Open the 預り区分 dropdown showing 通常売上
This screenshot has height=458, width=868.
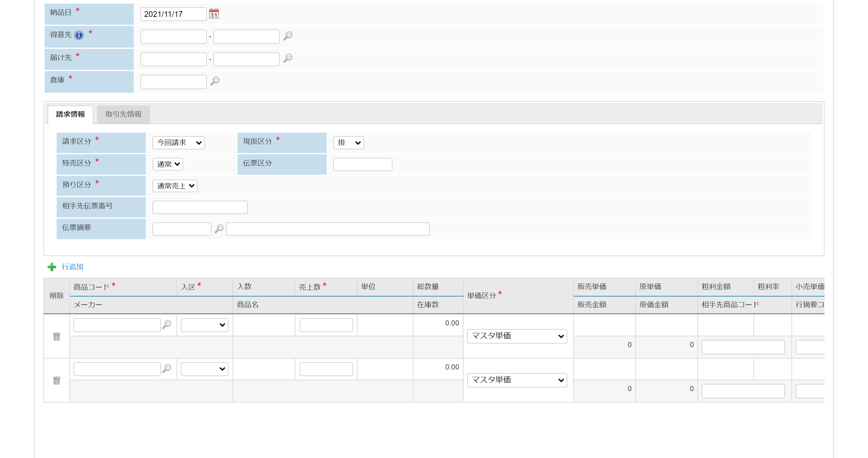175,186
